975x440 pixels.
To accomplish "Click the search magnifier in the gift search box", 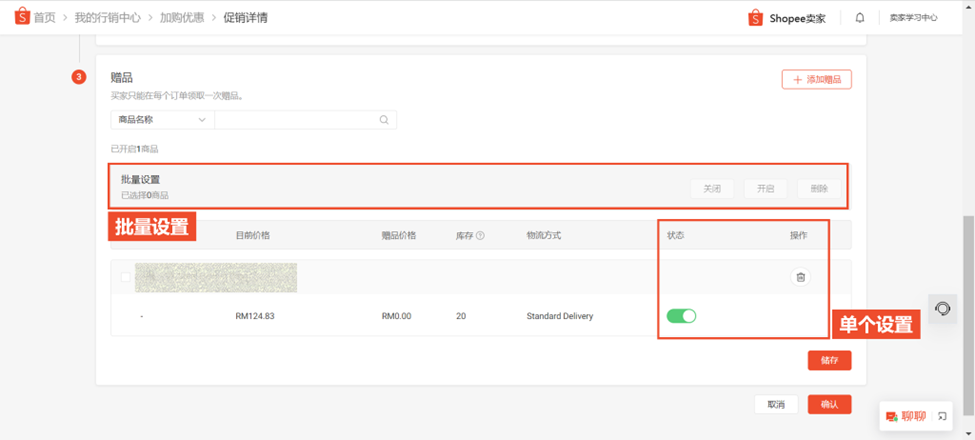I will pos(384,120).
